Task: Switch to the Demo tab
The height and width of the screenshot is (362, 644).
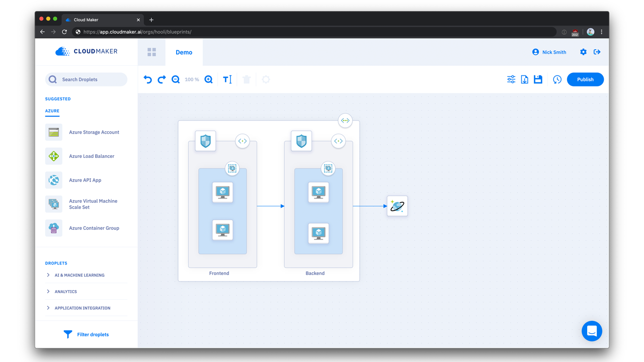Action: point(184,52)
